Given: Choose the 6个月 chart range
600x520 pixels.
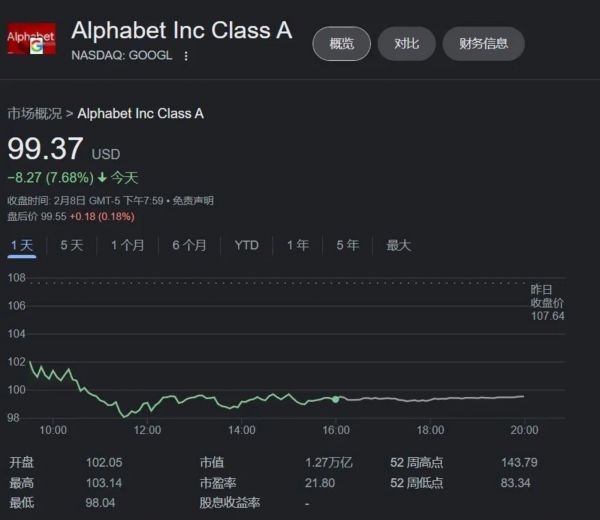Looking at the screenshot, I should (189, 245).
